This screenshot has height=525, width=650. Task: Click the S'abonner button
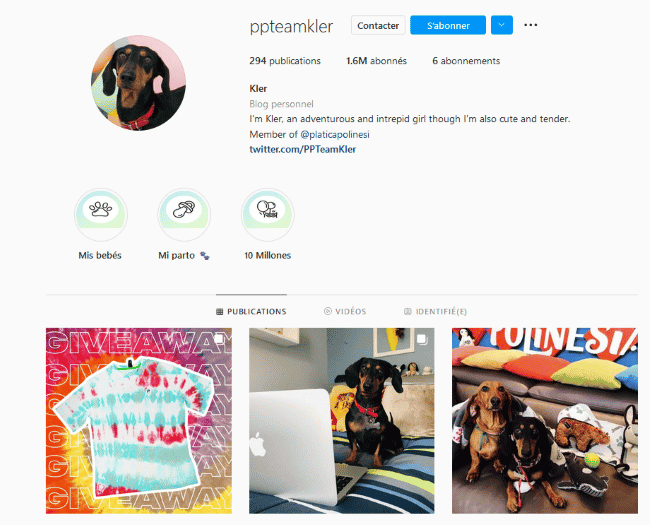448,25
